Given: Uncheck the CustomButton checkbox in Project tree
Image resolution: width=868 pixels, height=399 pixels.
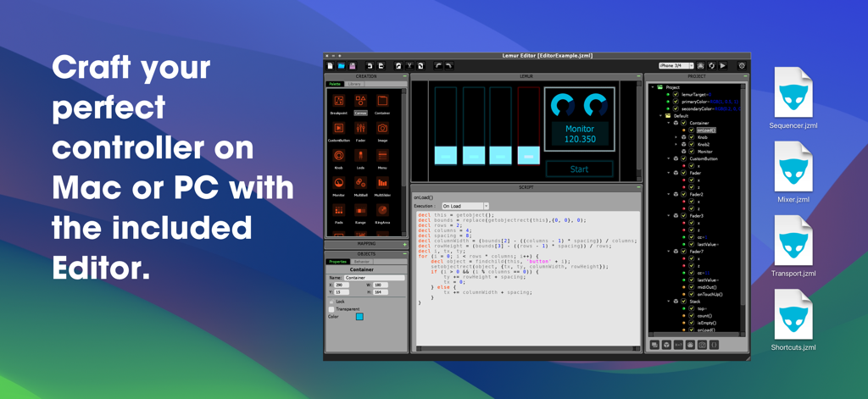Looking at the screenshot, I should 684,158.
